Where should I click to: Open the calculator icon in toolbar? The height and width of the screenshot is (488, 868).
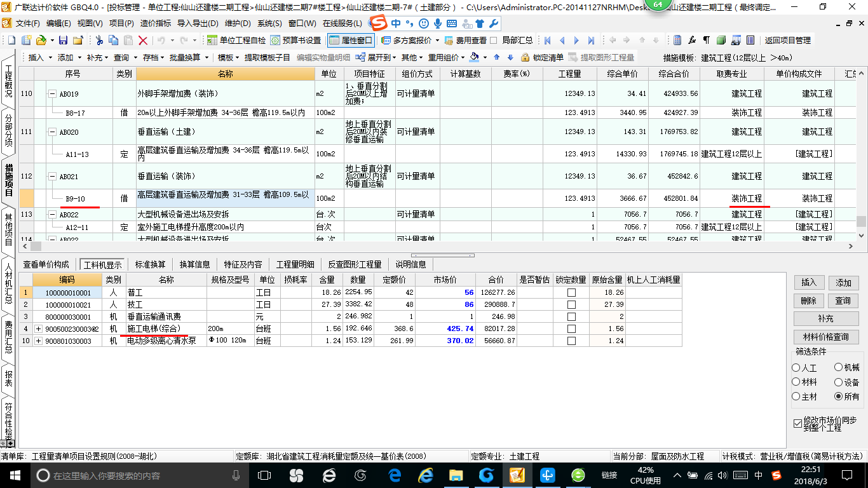pyautogui.click(x=677, y=40)
